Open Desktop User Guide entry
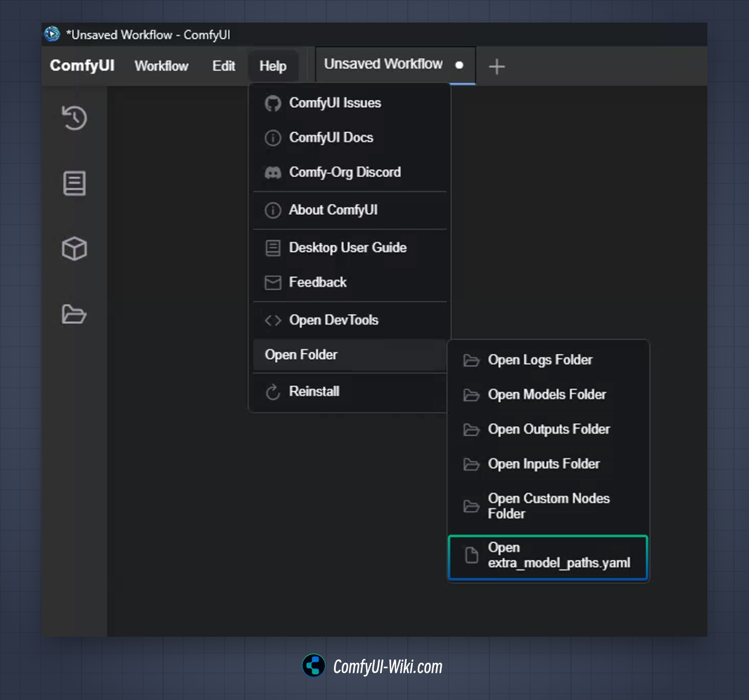This screenshot has width=749, height=700. pos(350,248)
